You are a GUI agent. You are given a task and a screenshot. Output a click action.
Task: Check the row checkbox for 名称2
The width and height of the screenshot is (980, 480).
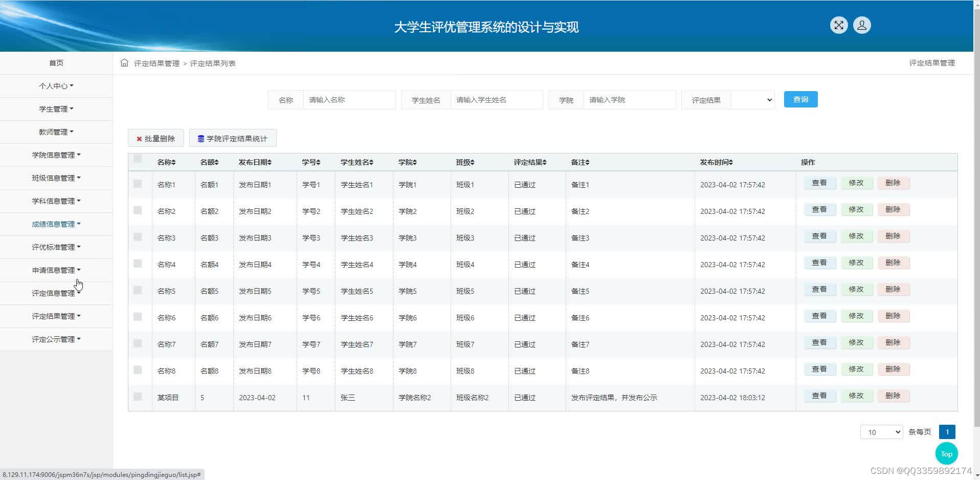pyautogui.click(x=138, y=210)
